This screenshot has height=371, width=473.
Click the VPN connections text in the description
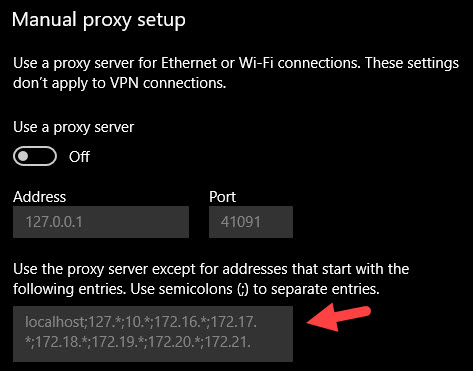168,83
